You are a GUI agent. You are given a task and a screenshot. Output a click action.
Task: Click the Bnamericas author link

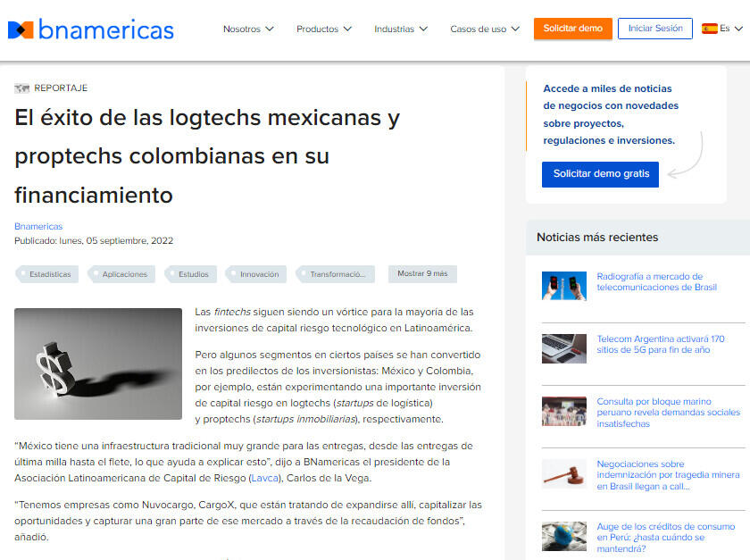(38, 226)
